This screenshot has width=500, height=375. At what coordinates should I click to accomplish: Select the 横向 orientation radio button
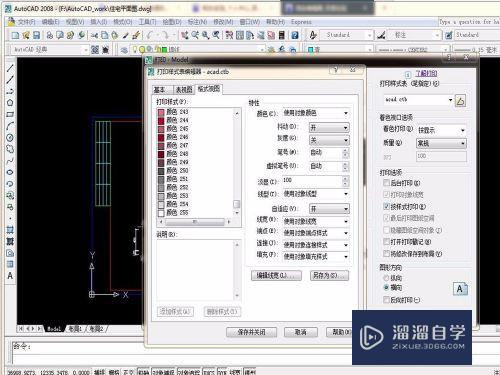coord(386,287)
